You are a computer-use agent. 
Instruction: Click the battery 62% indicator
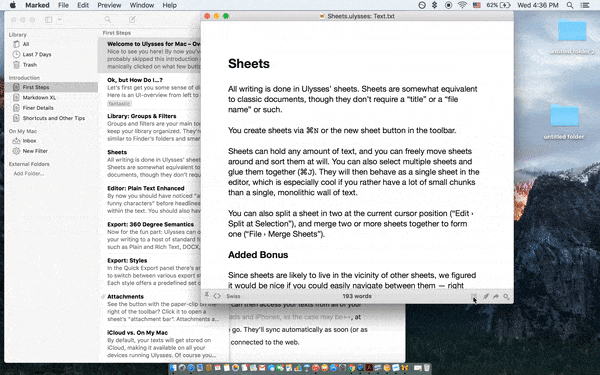498,5
